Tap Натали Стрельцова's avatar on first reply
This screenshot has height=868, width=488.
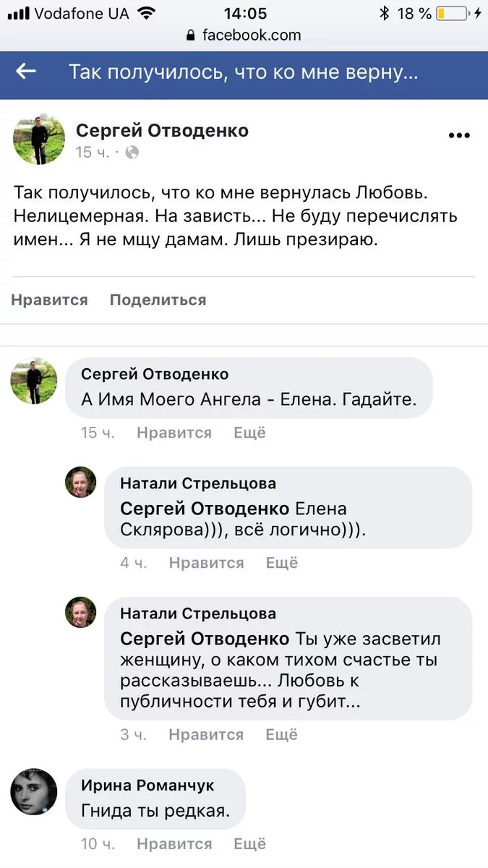pos(81,482)
